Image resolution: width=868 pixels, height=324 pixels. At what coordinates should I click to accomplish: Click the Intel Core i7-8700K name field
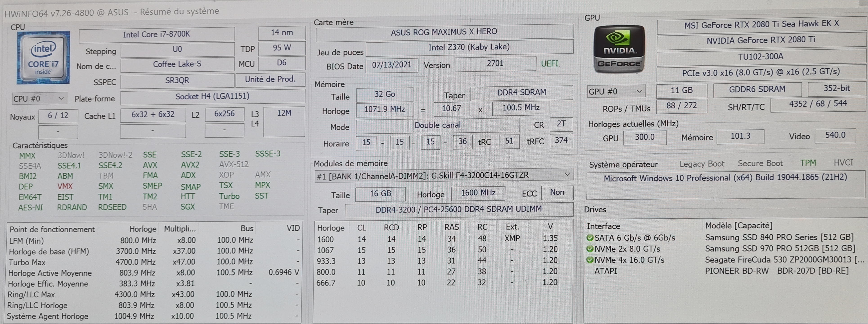click(156, 34)
